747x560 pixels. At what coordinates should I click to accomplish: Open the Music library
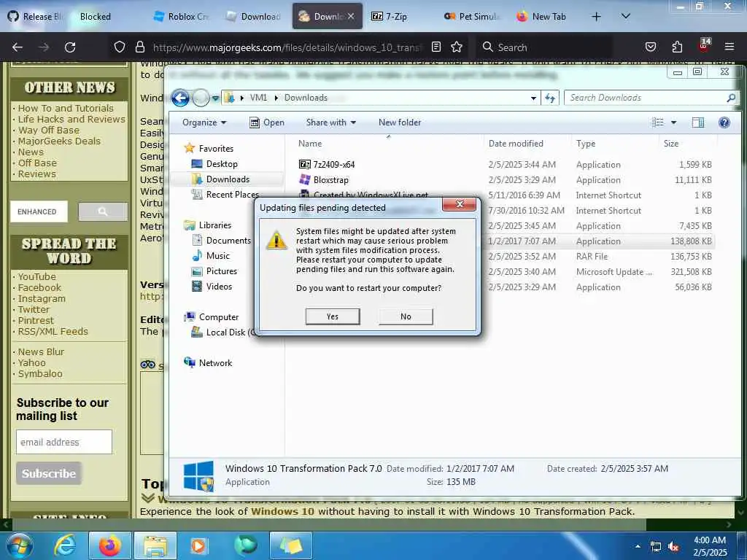tap(211, 256)
